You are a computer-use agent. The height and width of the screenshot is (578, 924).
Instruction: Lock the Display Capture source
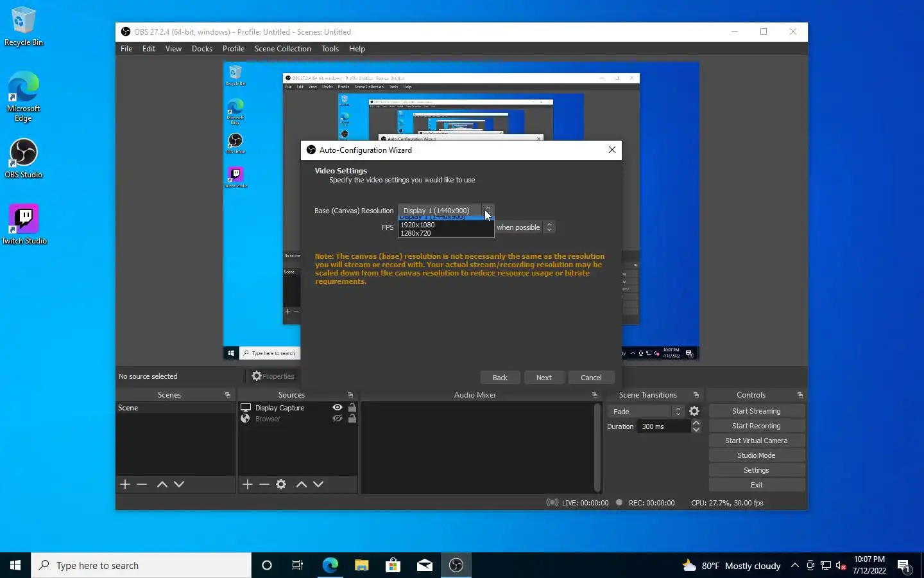352,408
